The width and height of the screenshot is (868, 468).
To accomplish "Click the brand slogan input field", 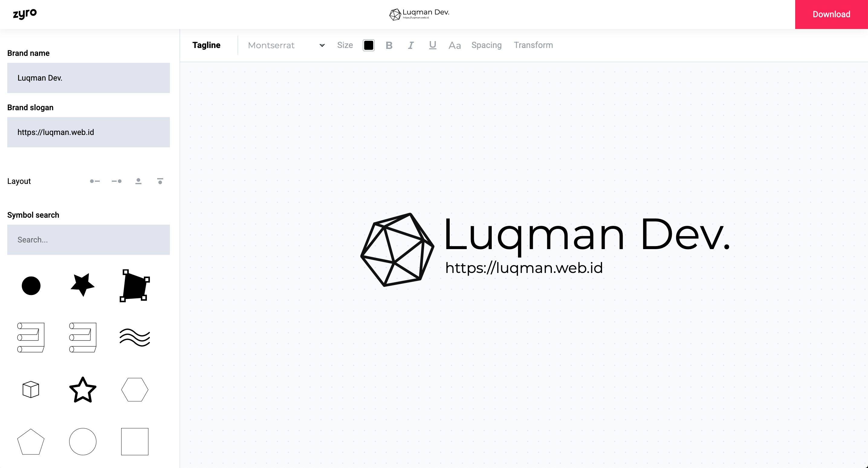I will [88, 132].
